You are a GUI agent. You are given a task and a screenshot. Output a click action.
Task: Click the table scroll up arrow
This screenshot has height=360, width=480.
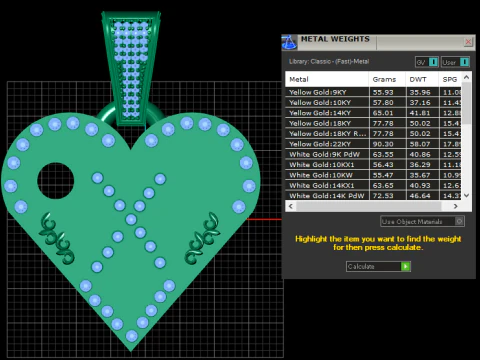click(x=466, y=77)
